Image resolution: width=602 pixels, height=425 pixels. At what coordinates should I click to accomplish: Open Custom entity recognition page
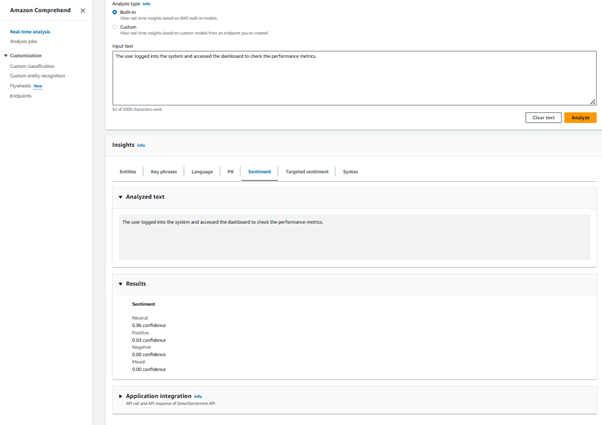click(38, 76)
